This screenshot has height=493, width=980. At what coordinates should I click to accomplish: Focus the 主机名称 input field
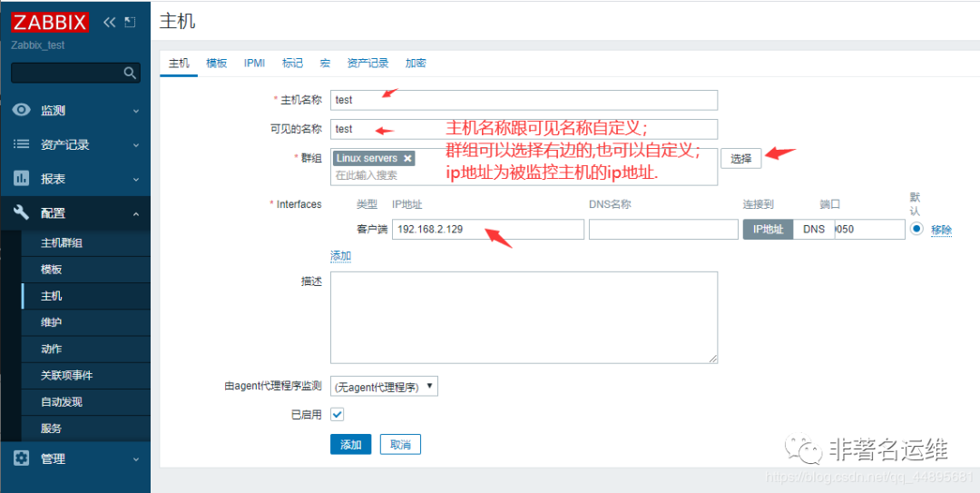524,100
